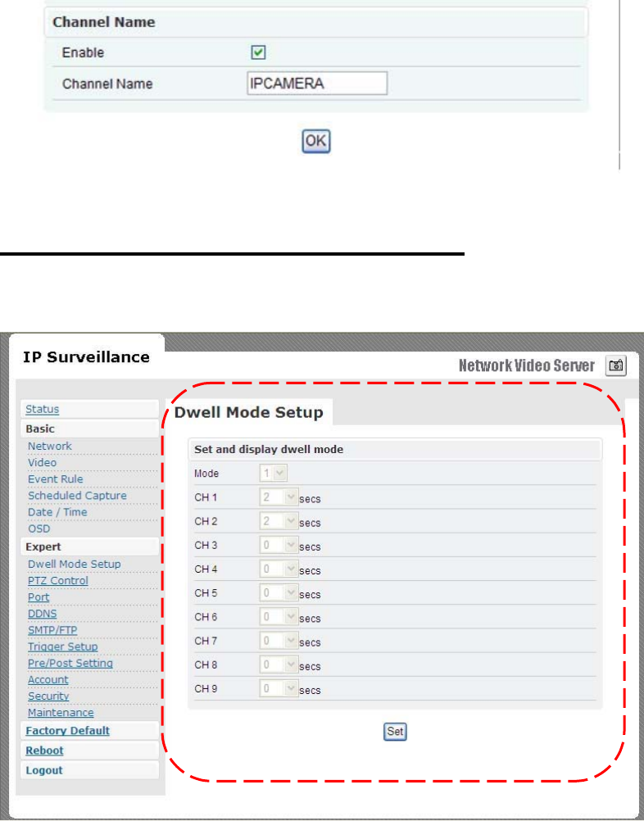Click the CH 9 row label
The width and height of the screenshot is (644, 821).
206,688
